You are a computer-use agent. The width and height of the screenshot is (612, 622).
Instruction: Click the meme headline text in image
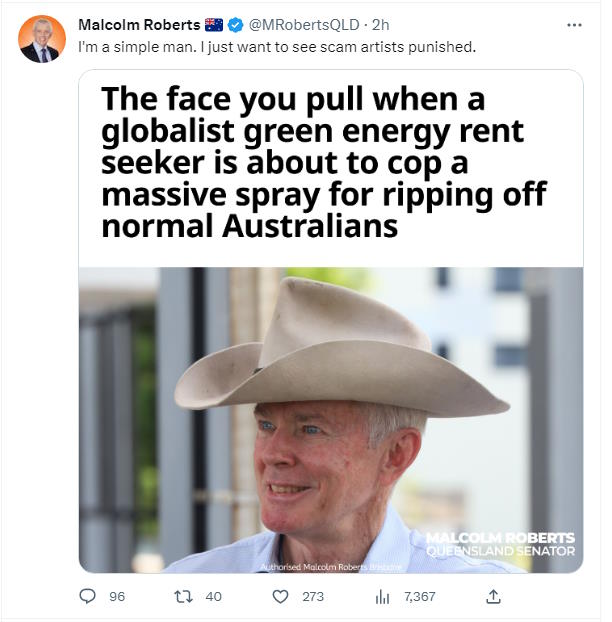324,162
